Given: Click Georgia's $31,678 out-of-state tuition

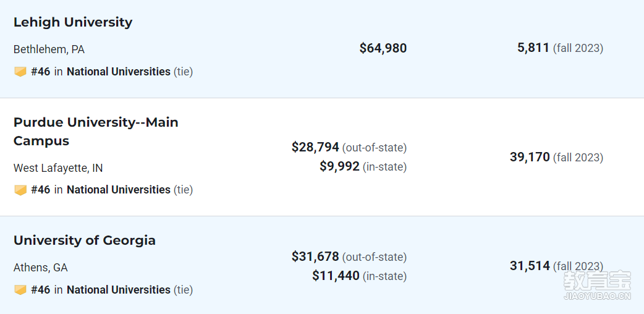Looking at the screenshot, I should pos(315,257).
